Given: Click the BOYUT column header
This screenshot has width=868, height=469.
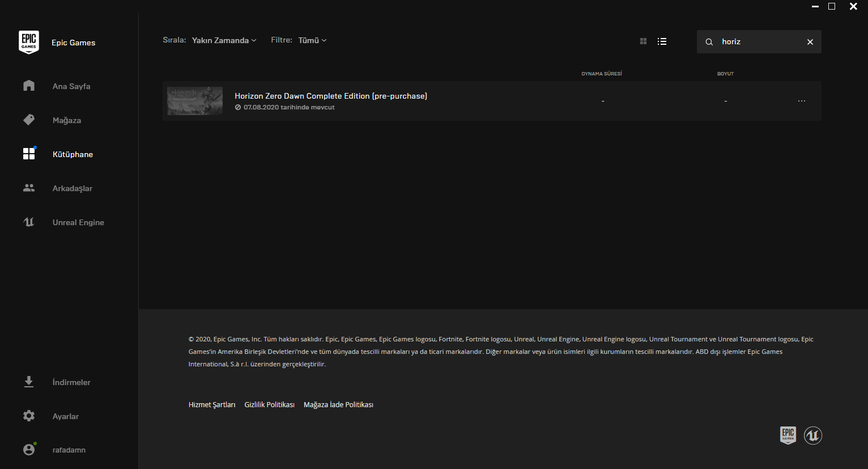Looking at the screenshot, I should point(725,74).
